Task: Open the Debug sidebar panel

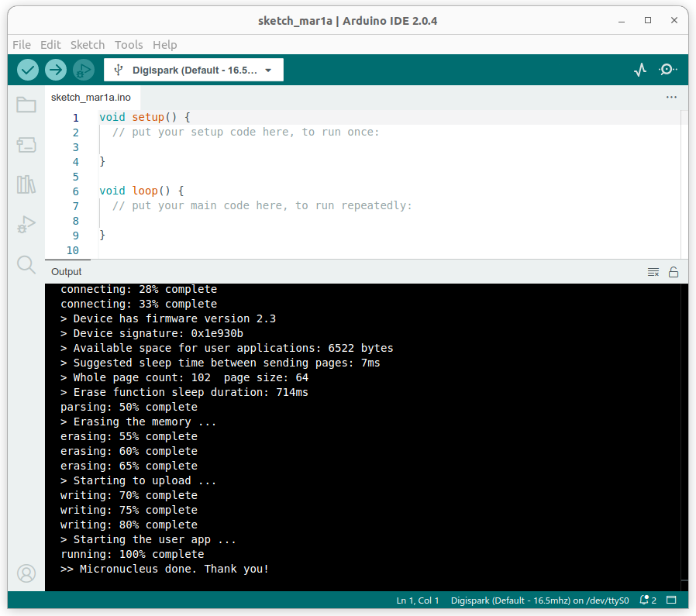Action: pyautogui.click(x=26, y=224)
